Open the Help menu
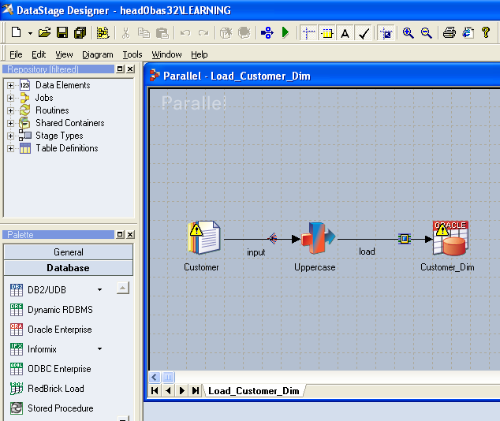500x421 pixels. tap(199, 54)
